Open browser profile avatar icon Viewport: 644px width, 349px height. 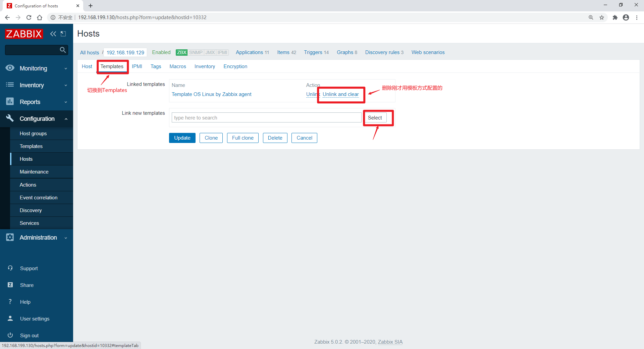click(626, 17)
